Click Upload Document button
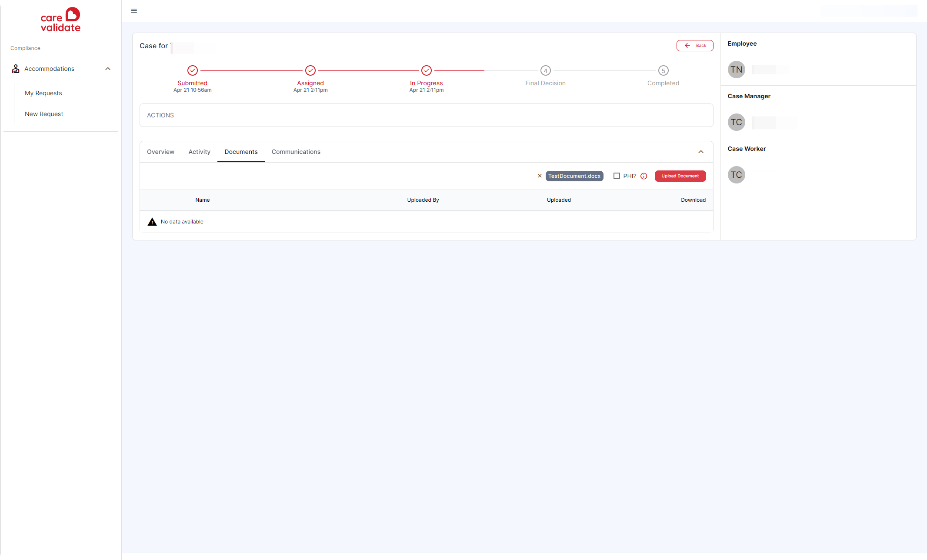The image size is (927, 560). click(x=680, y=176)
